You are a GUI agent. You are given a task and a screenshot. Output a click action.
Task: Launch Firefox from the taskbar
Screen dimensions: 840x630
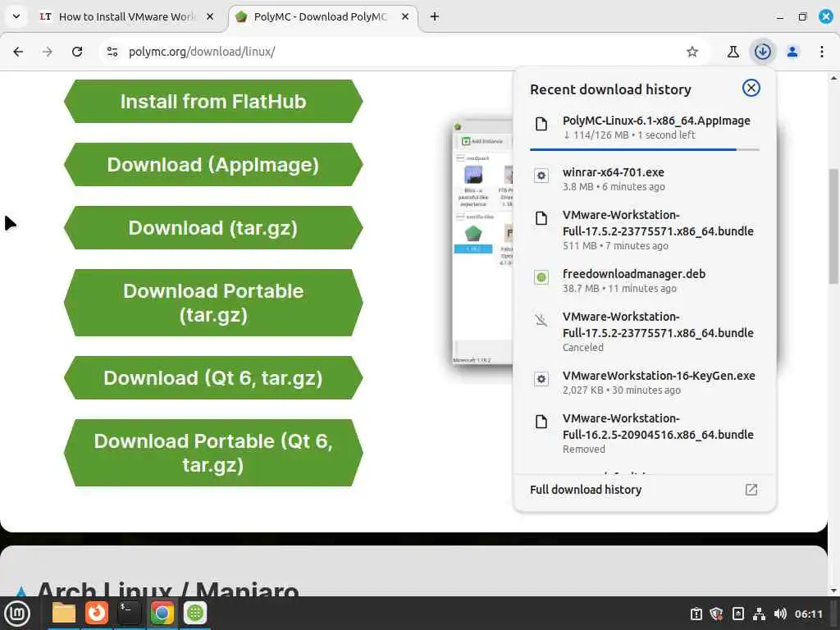(97, 613)
